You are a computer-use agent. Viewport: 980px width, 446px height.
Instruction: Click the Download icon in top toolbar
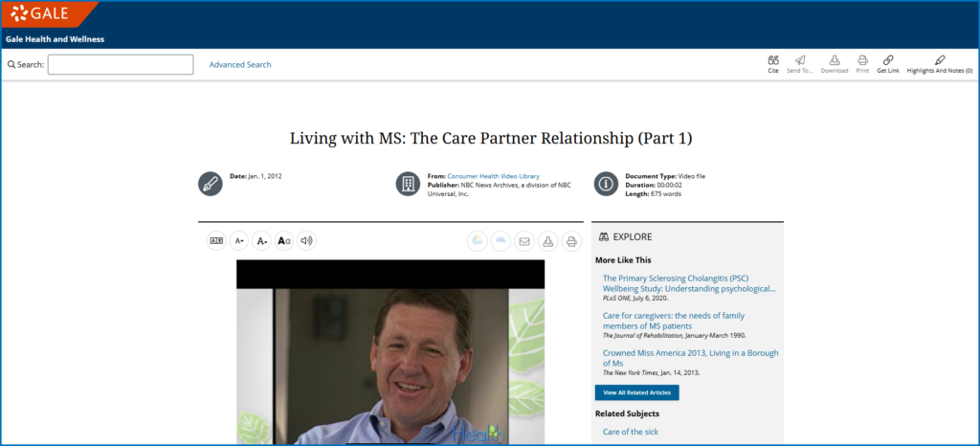[835, 60]
